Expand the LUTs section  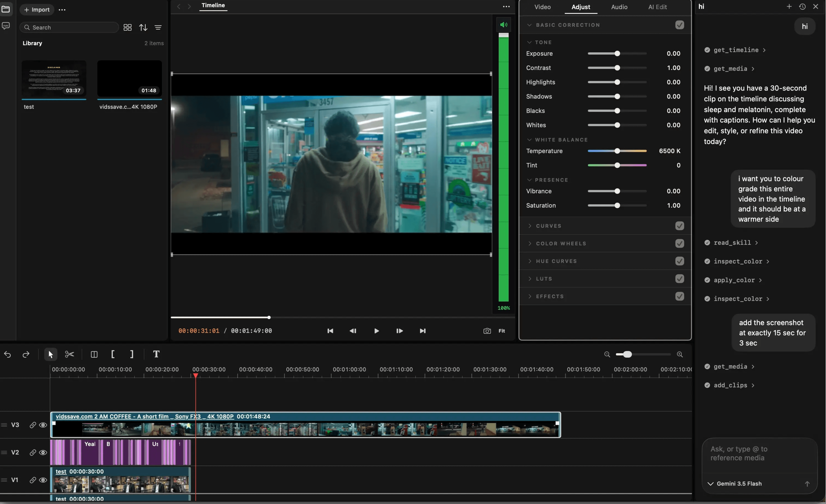click(x=530, y=279)
